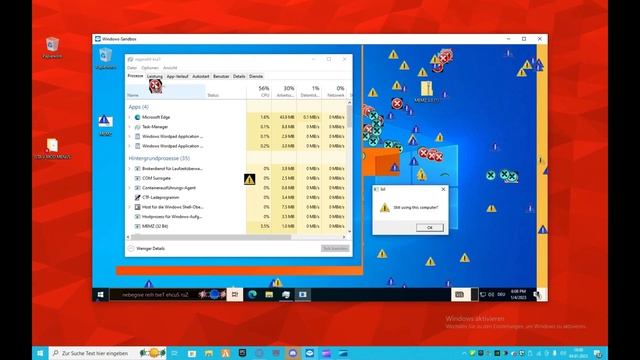Viewport: 640px width, 360px height.
Task: Expand the Containerausführungs-Agent row
Action: tap(130, 188)
